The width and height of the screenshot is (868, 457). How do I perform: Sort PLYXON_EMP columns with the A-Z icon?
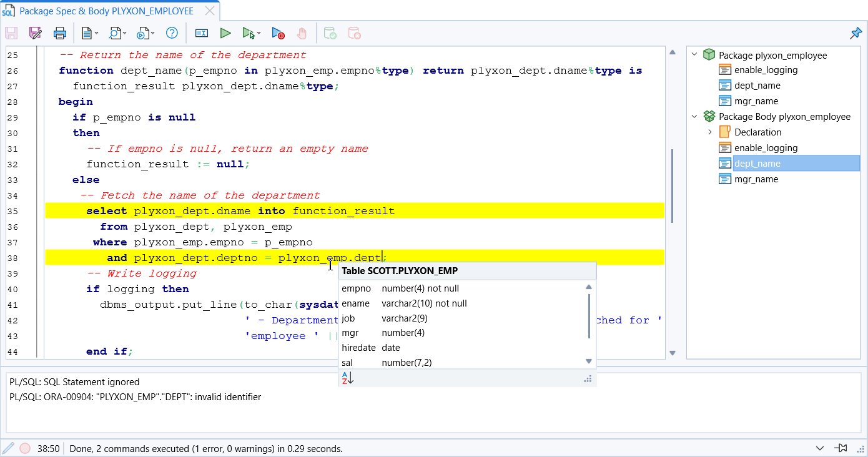point(347,378)
